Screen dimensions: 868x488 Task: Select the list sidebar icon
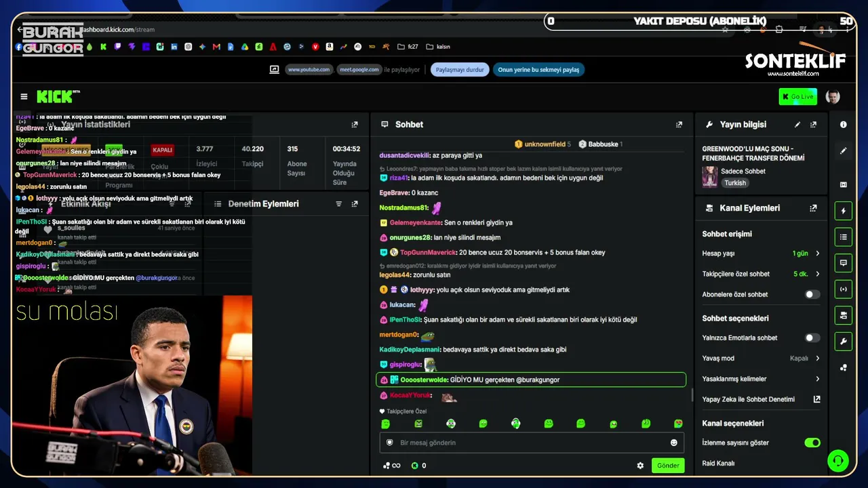pyautogui.click(x=844, y=237)
